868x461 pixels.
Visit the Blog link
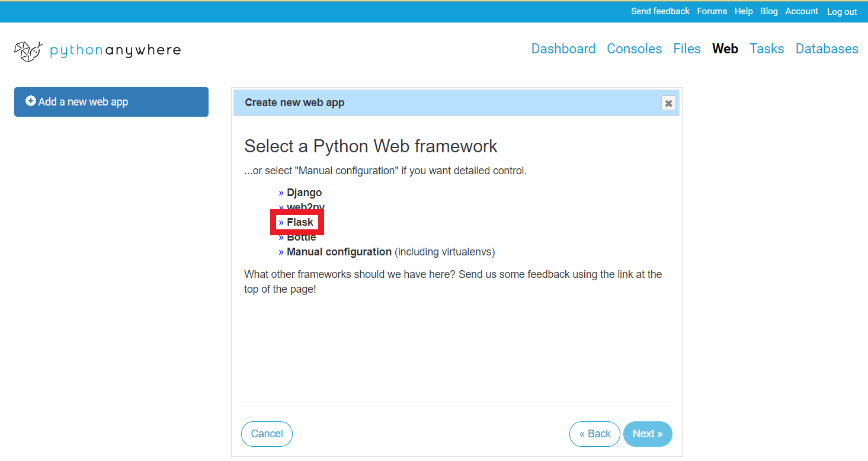coord(769,11)
